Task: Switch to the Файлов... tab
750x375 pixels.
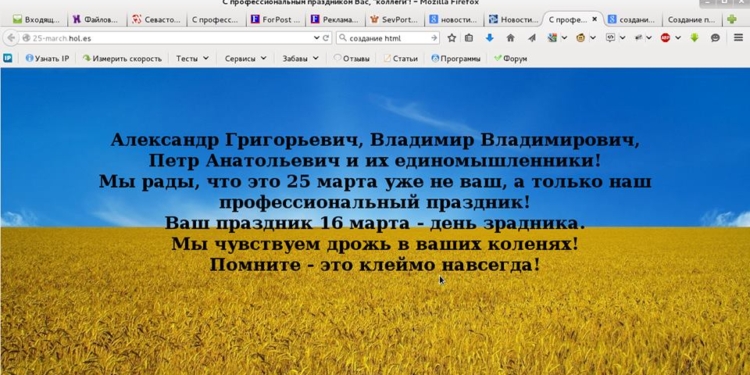Action: [95, 20]
